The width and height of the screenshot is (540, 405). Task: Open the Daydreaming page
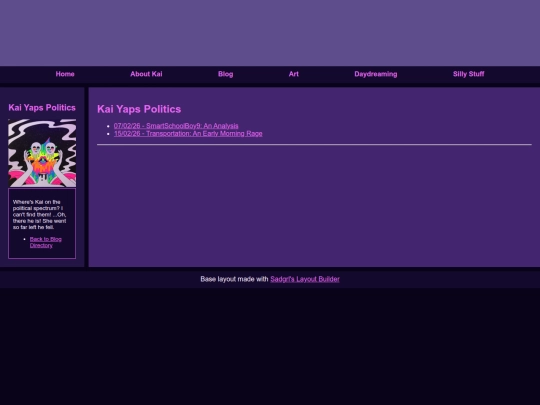[x=376, y=74]
